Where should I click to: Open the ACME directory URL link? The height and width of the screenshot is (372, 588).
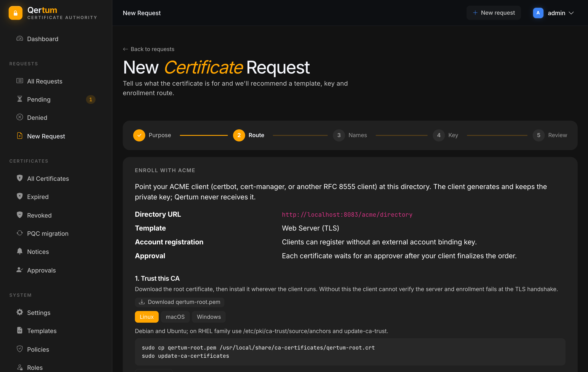click(x=347, y=215)
